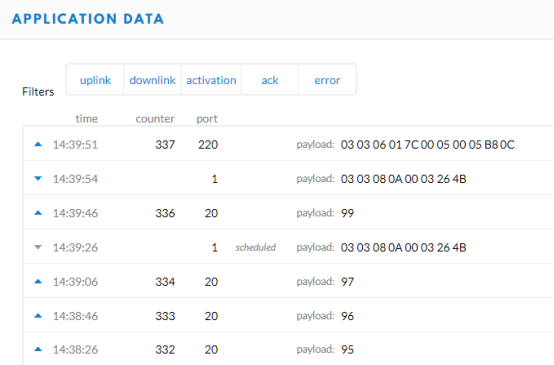
Task: Click the port column header
Action: tap(207, 119)
